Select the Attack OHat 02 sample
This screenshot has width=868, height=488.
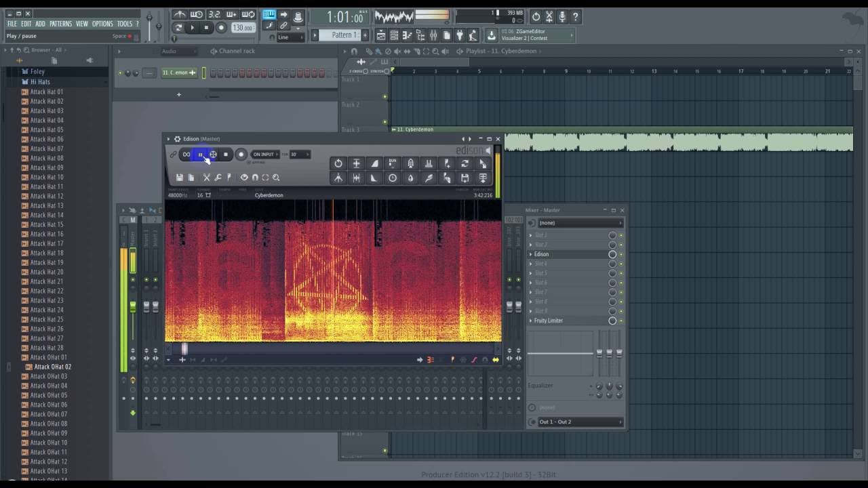(x=52, y=367)
